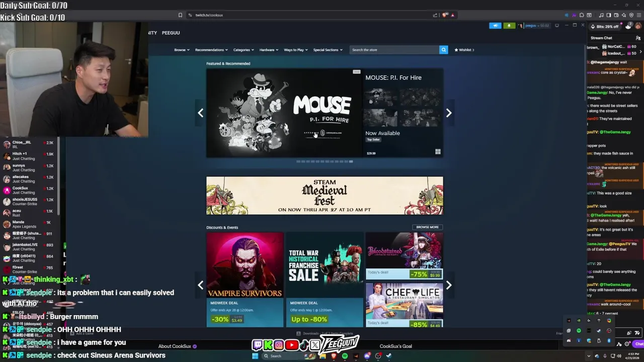Click the purple Chat send button
The image size is (644, 362).
pos(638,344)
